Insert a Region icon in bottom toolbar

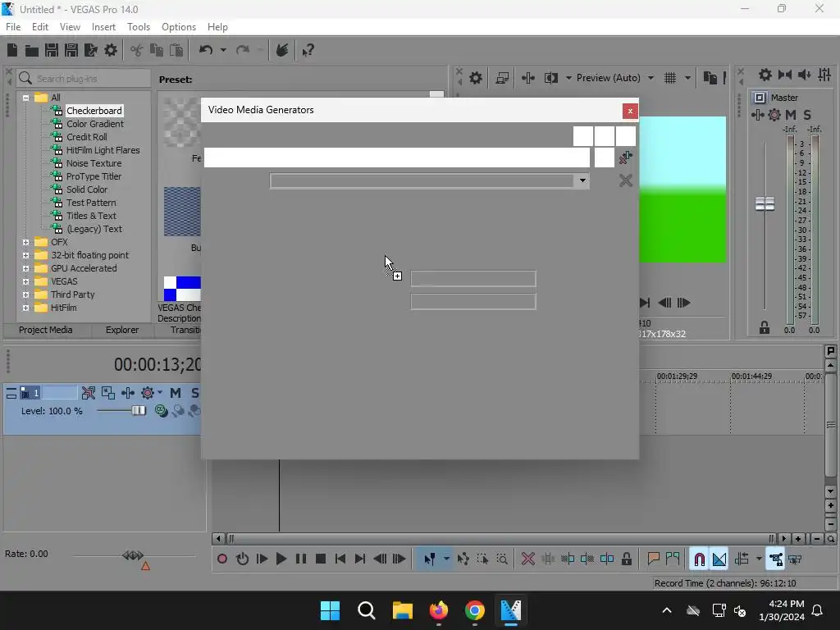click(x=673, y=559)
